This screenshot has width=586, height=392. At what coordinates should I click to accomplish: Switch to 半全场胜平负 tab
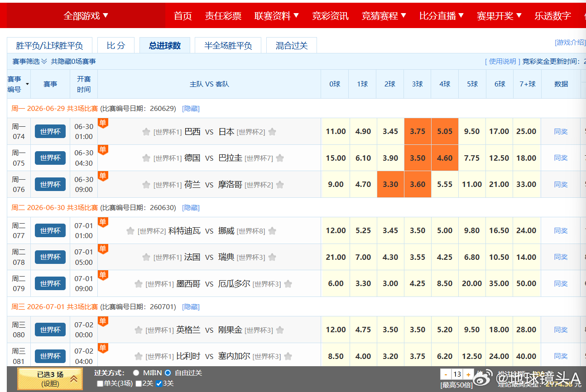point(228,45)
